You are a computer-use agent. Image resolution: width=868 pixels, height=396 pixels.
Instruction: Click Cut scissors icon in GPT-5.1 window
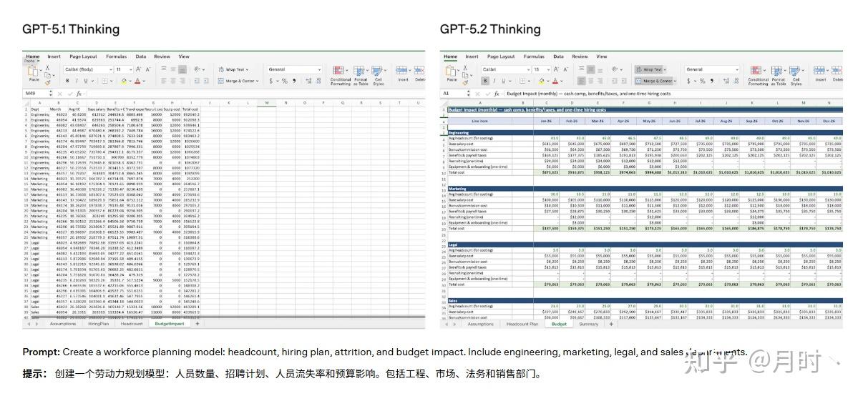(47, 67)
